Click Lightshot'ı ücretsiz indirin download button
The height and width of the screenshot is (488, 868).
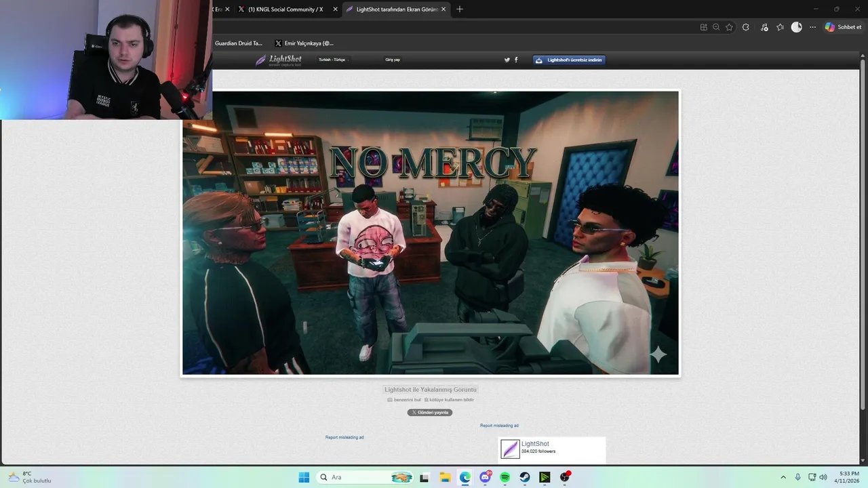(568, 60)
